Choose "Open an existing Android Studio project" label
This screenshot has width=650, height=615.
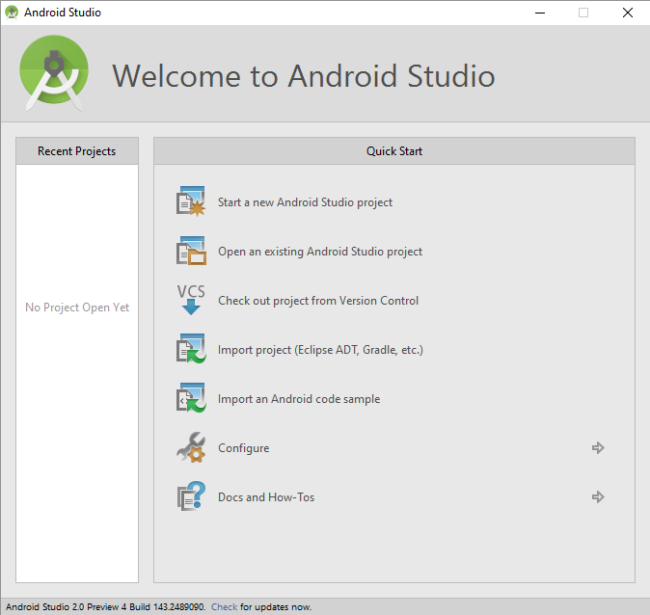pyautogui.click(x=320, y=252)
